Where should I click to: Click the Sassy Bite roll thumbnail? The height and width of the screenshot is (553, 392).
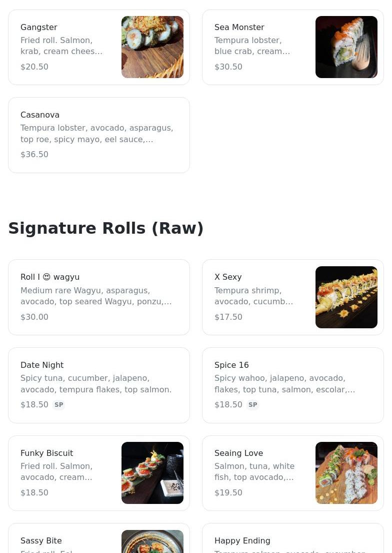coord(152,541)
